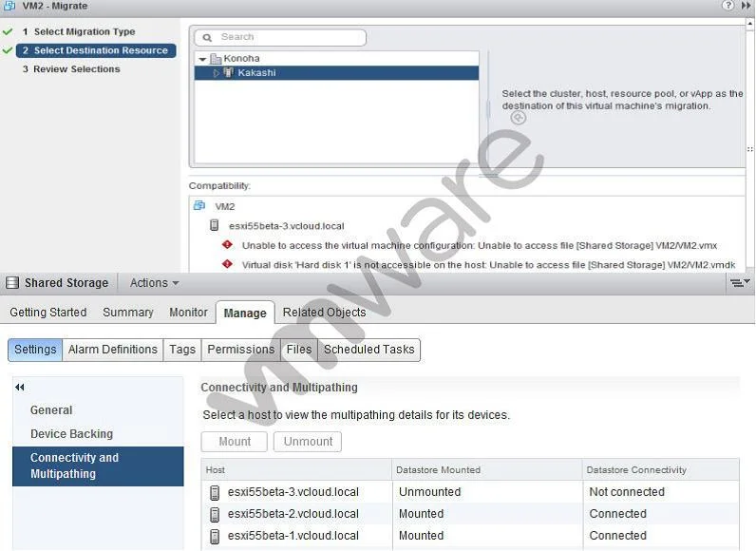Viewport: 756px width, 551px height.
Task: Click the Datastore Connectivity column header
Action: pos(661,470)
